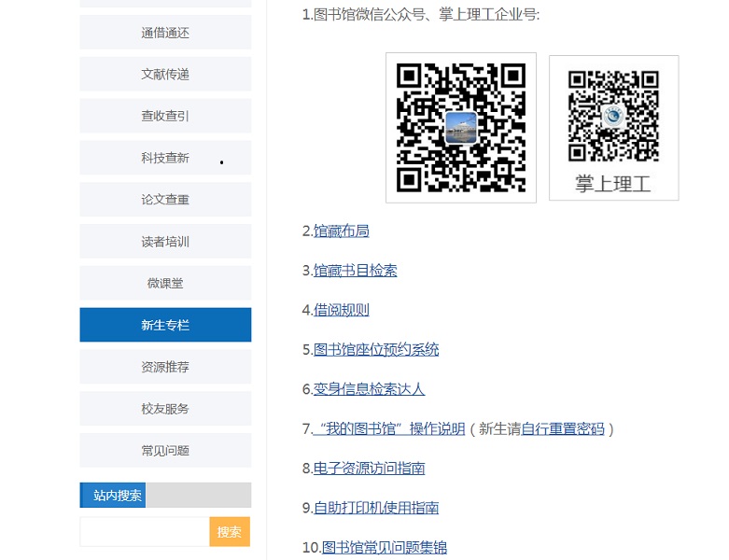Click the 掌上理工 QR code image

click(x=613, y=128)
